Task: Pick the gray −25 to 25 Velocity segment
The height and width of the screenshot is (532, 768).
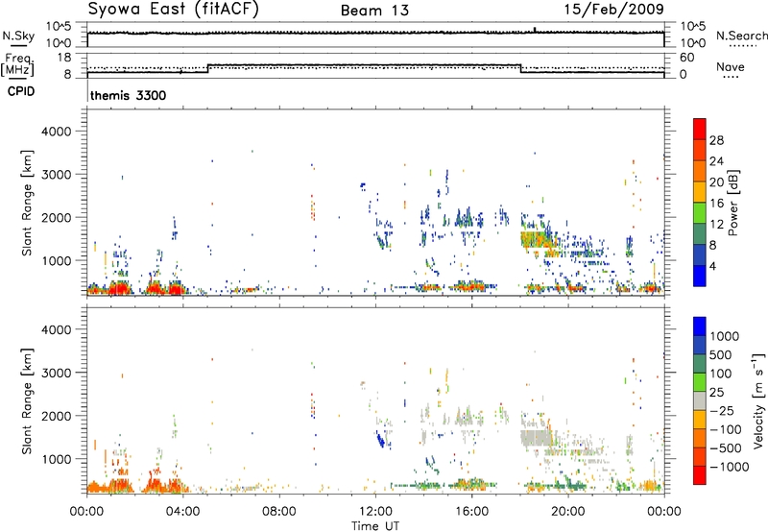Action: (700, 400)
